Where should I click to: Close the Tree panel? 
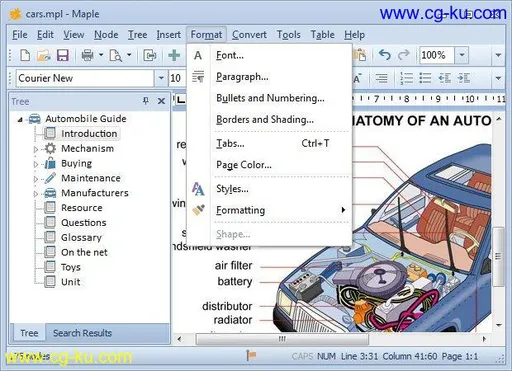[161, 101]
